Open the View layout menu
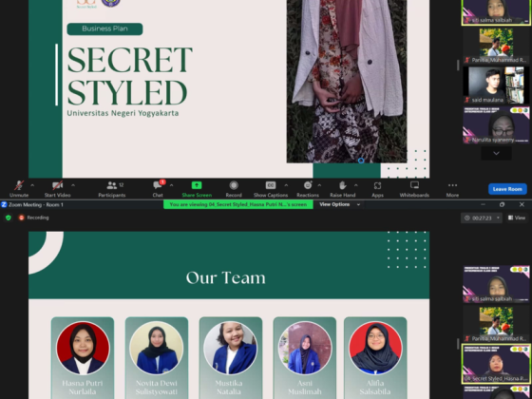The image size is (532, 399). coord(517,218)
